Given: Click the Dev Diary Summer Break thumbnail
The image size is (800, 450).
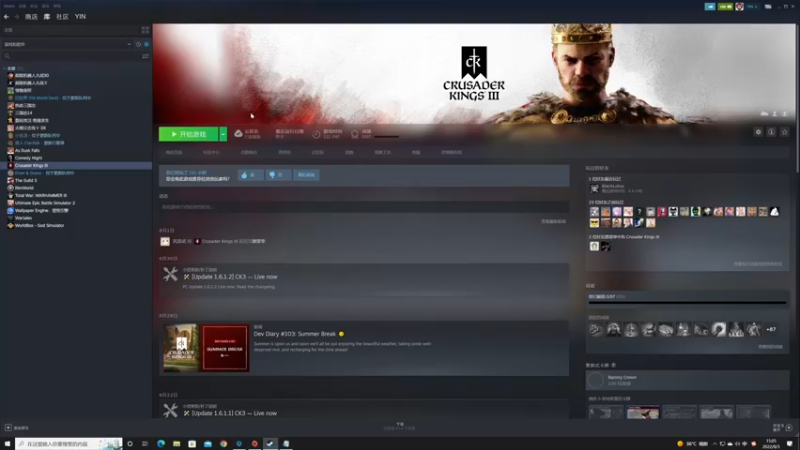Looking at the screenshot, I should point(206,347).
